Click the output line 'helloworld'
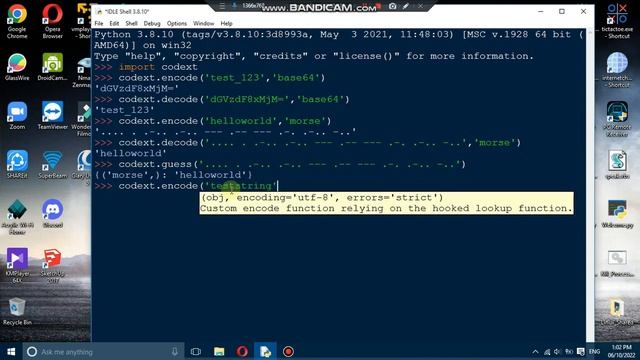 tap(131, 153)
